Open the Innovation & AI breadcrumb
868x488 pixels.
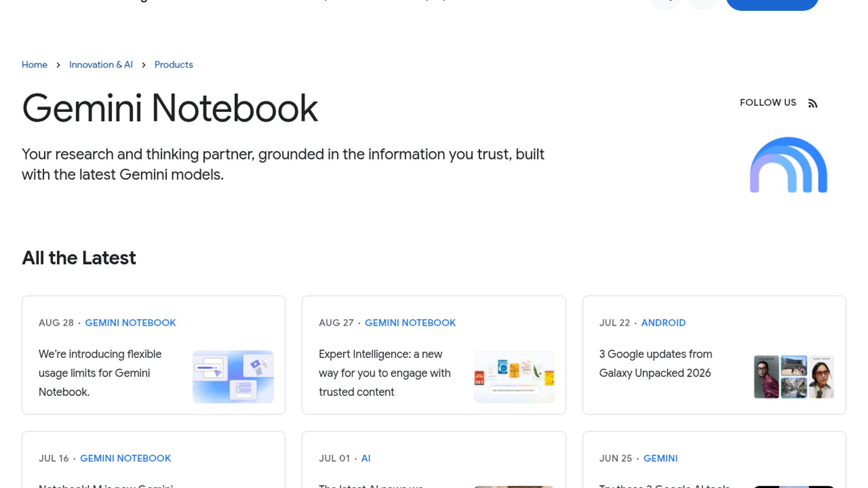pyautogui.click(x=101, y=65)
